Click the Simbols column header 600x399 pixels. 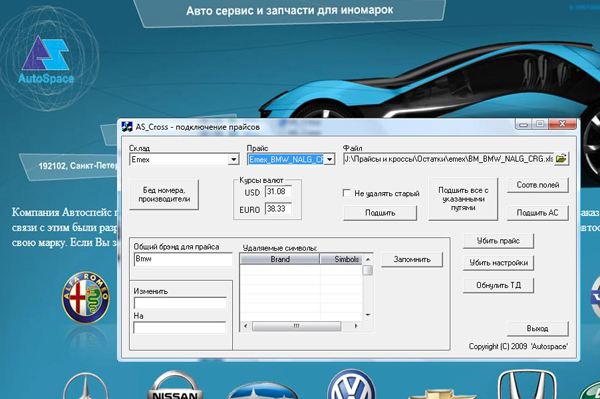(x=342, y=259)
